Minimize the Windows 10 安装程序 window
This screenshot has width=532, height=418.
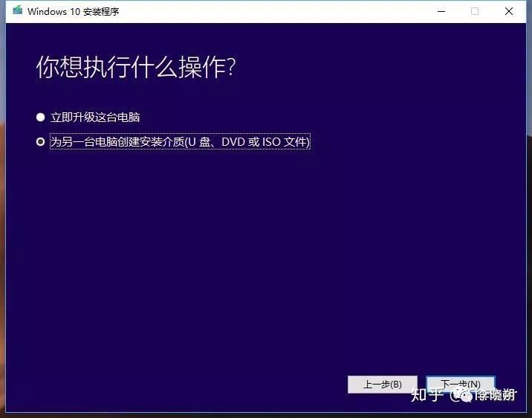pos(441,11)
